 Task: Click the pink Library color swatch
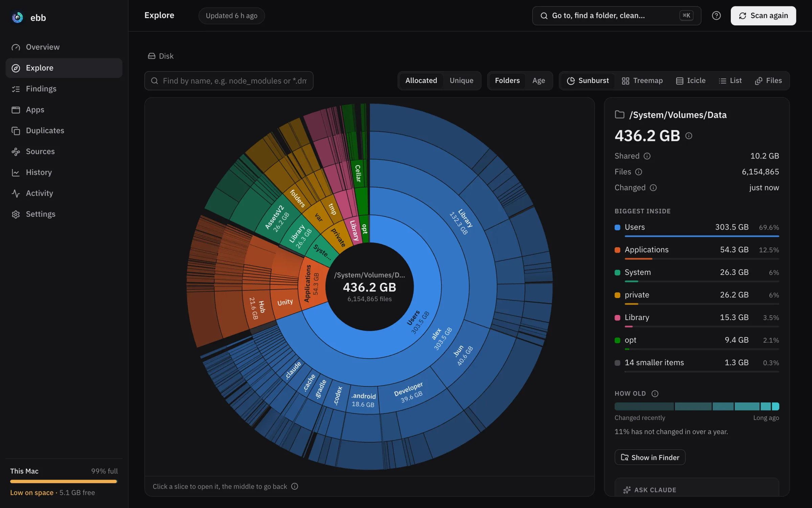[x=617, y=318]
